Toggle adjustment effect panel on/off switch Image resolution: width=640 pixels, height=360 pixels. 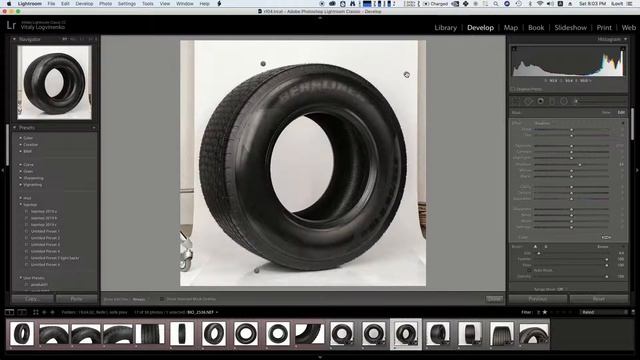click(623, 123)
